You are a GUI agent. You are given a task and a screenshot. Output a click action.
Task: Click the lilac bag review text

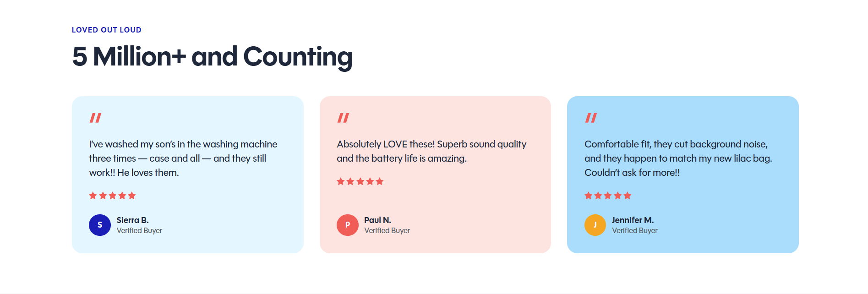point(678,158)
